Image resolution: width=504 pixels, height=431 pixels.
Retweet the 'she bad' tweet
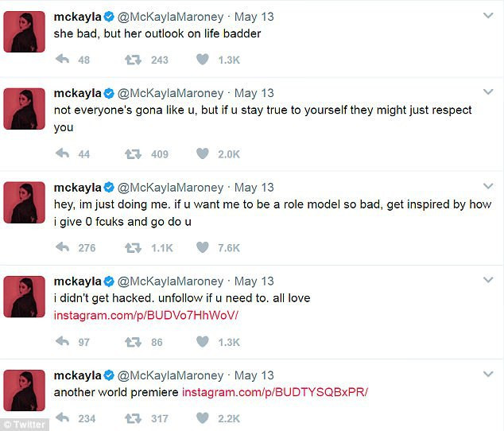[133, 60]
